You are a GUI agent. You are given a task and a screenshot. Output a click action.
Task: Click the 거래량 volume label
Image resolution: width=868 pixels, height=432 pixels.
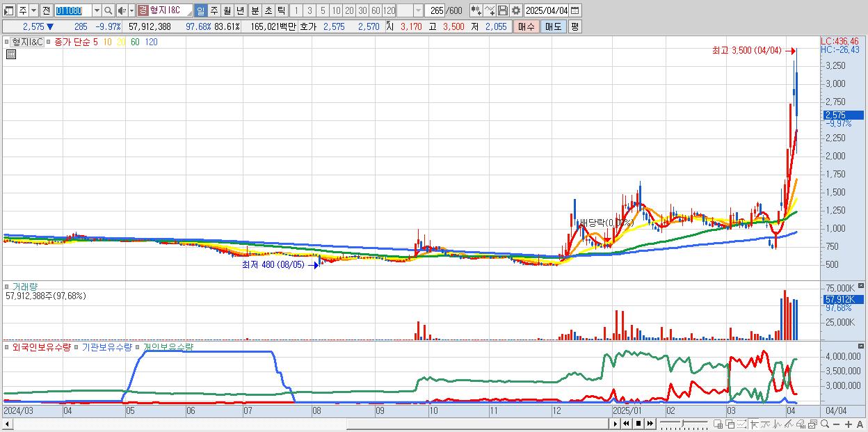click(24, 286)
